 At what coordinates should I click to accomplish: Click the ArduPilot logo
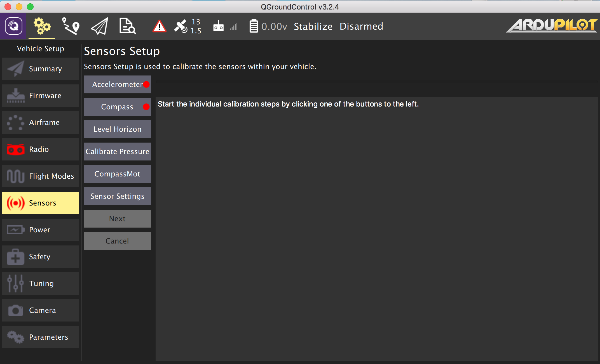[551, 26]
